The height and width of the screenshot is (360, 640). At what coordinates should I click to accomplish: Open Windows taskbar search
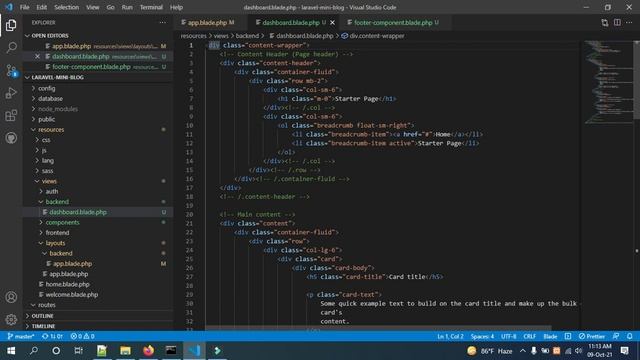34,351
